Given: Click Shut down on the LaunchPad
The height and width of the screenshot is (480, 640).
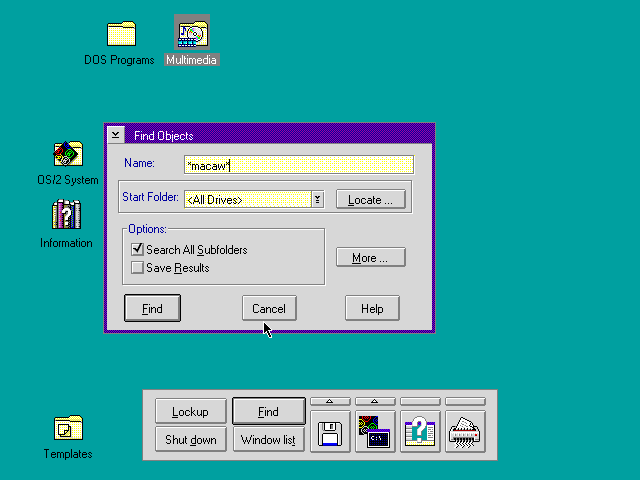Looking at the screenshot, I should coord(191,439).
